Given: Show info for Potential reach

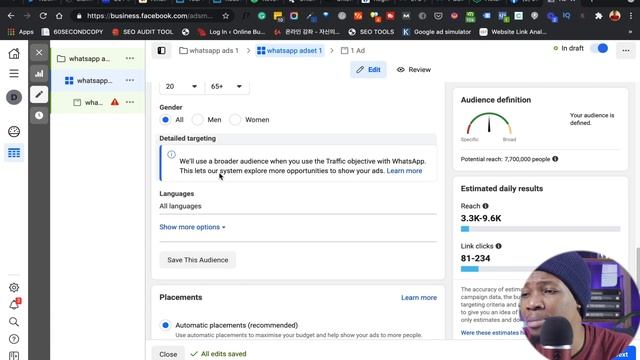Looking at the screenshot, I should coord(555,159).
